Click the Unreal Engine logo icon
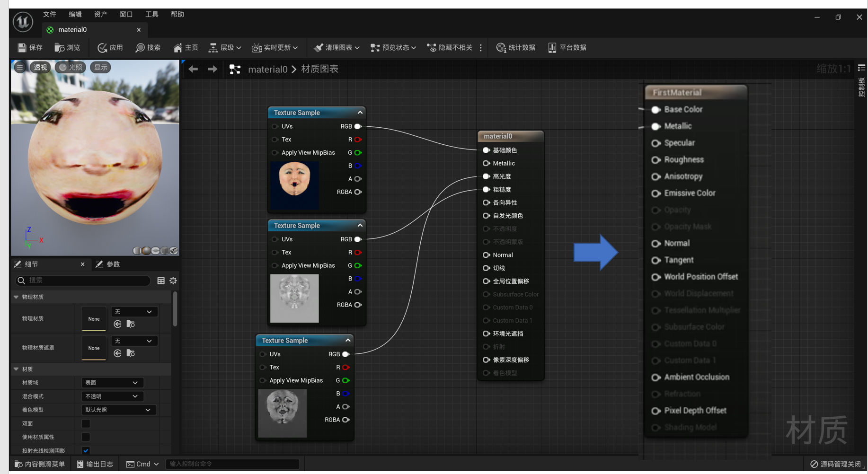Image resolution: width=868 pixels, height=474 pixels. pyautogui.click(x=23, y=22)
